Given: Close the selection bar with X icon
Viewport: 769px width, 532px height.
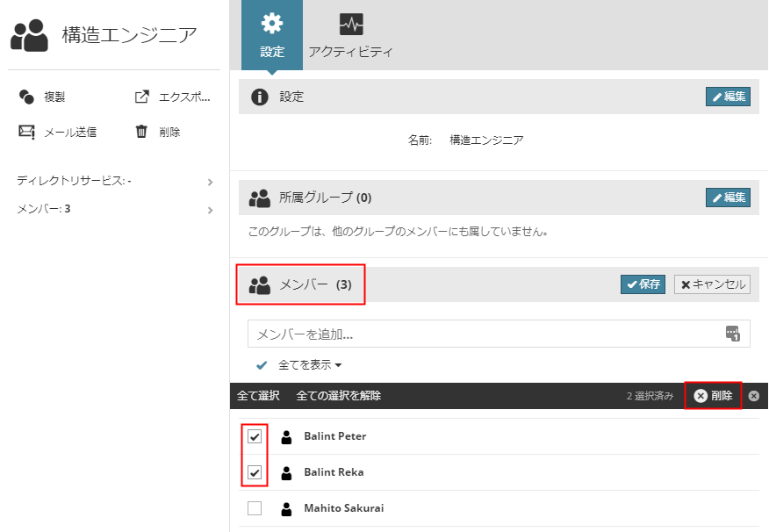Looking at the screenshot, I should pos(754,396).
